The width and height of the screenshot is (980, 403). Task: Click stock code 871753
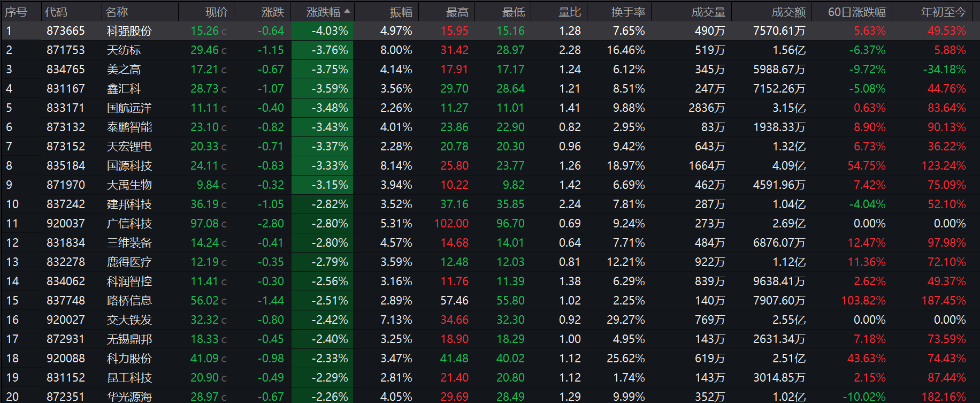pos(66,50)
